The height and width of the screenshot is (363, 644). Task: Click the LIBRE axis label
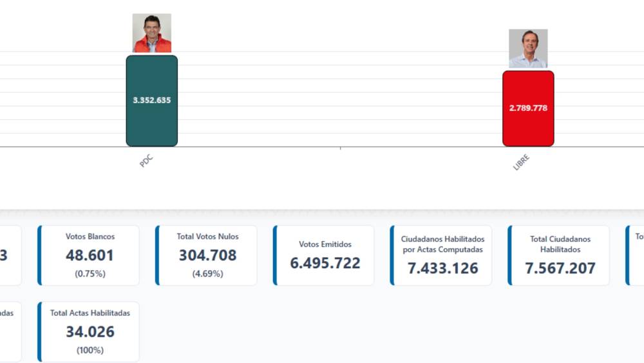[x=521, y=162]
